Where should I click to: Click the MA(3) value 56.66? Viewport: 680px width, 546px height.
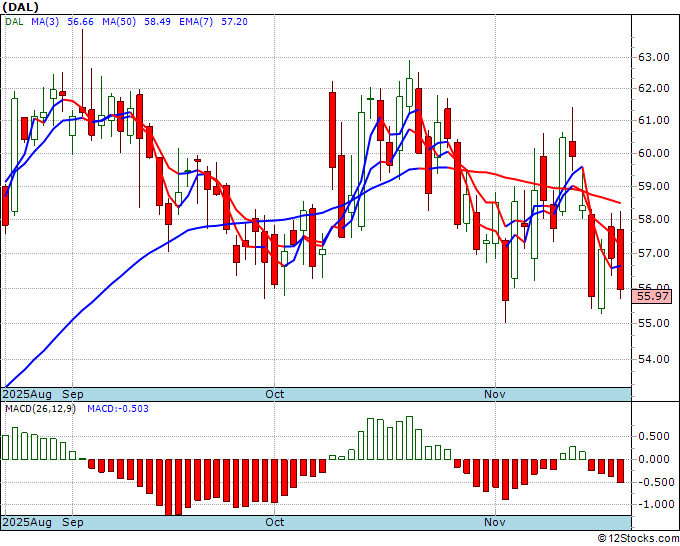(80, 22)
